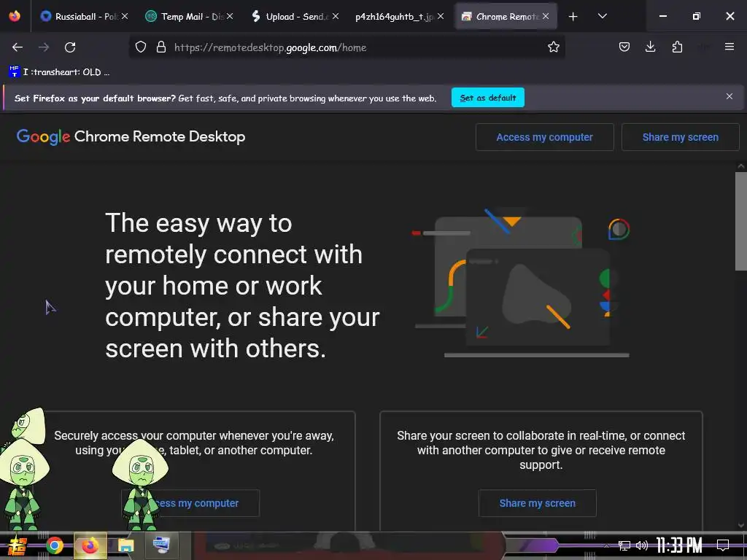Click the scrollbar up arrow
The height and width of the screenshot is (560, 747).
point(741,166)
